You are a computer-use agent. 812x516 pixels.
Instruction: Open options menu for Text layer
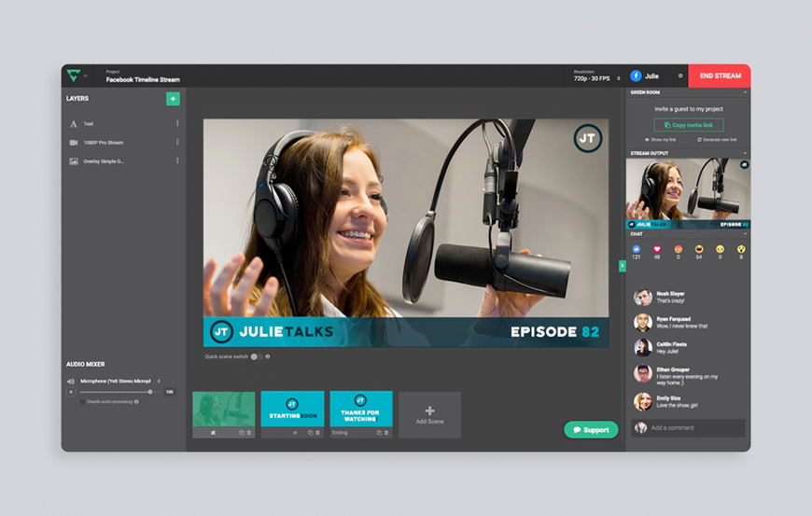[177, 123]
